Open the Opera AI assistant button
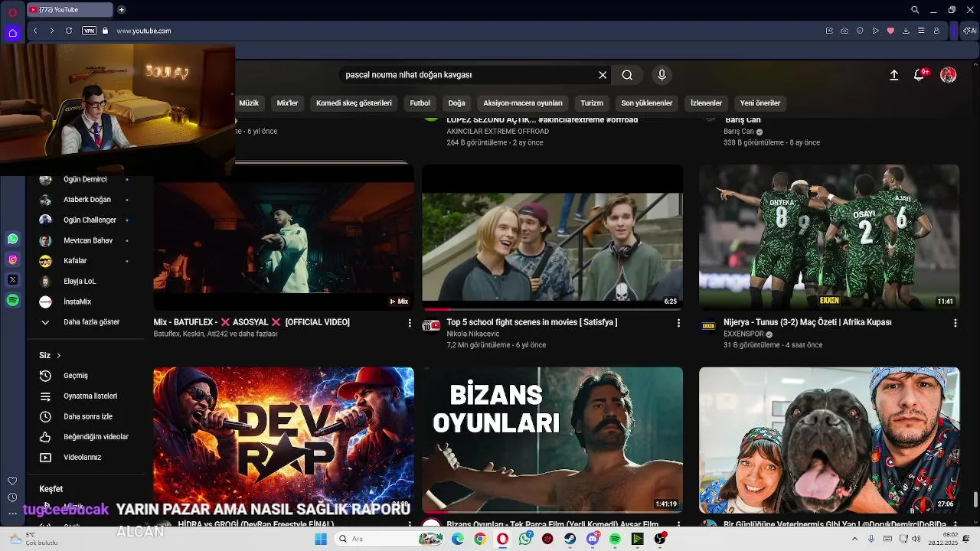This screenshot has width=980, height=551. pos(969,31)
